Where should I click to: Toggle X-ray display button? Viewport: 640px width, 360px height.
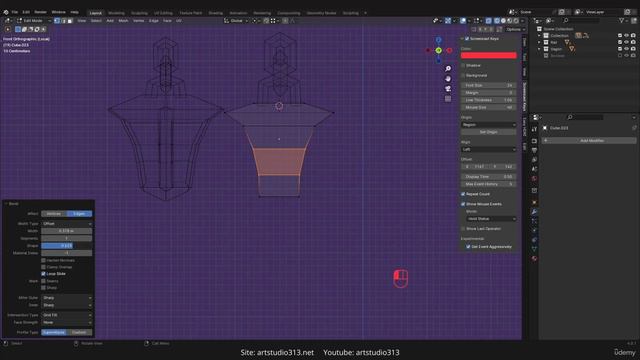[489, 21]
